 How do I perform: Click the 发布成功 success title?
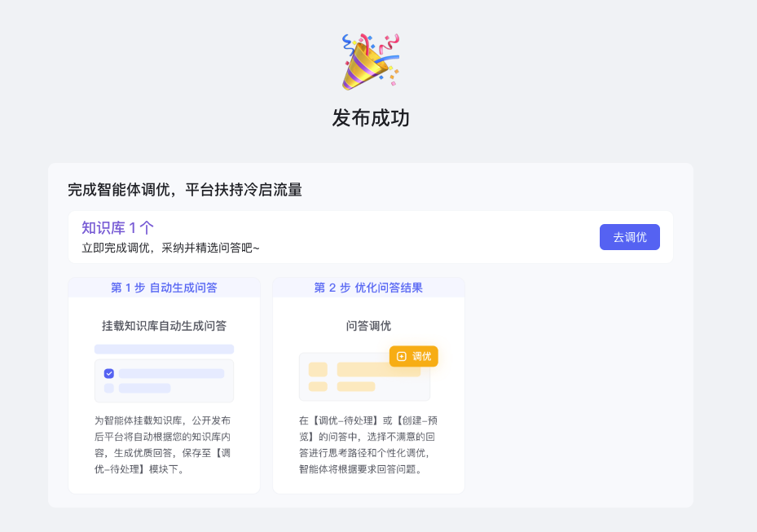tap(370, 118)
